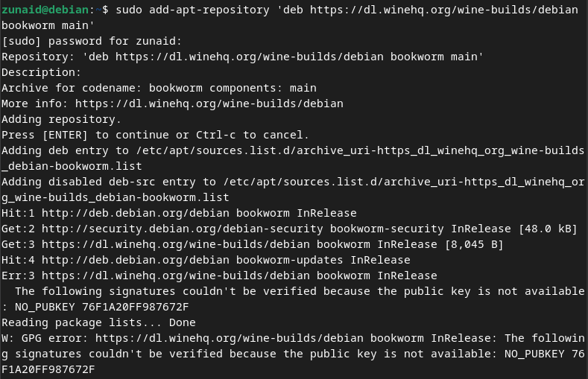Image resolution: width=588 pixels, height=379 pixels.
Task: Click the Archive for codename text
Action: 83,88
